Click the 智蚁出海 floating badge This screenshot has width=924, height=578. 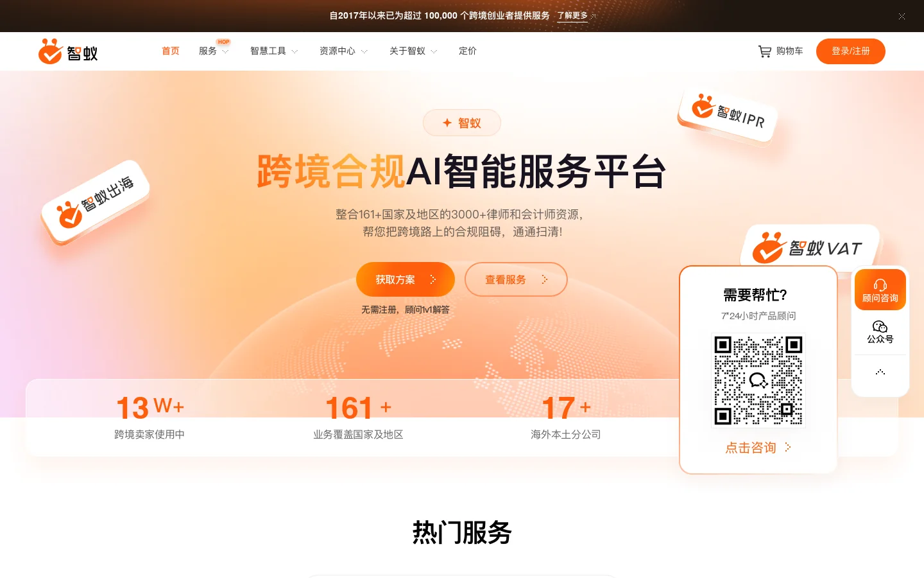[x=96, y=202]
